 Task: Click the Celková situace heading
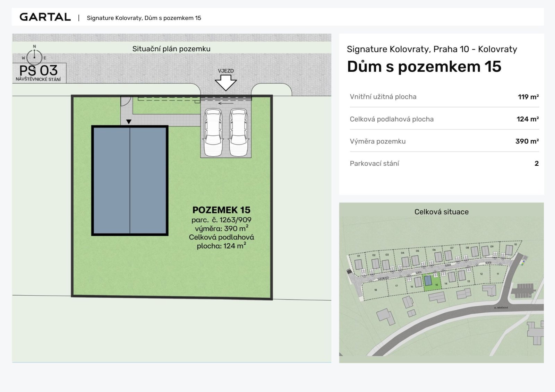441,212
